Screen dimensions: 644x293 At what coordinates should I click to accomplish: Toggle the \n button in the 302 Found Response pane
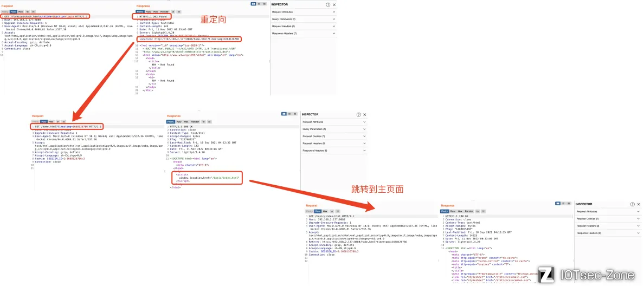pyautogui.click(x=173, y=11)
